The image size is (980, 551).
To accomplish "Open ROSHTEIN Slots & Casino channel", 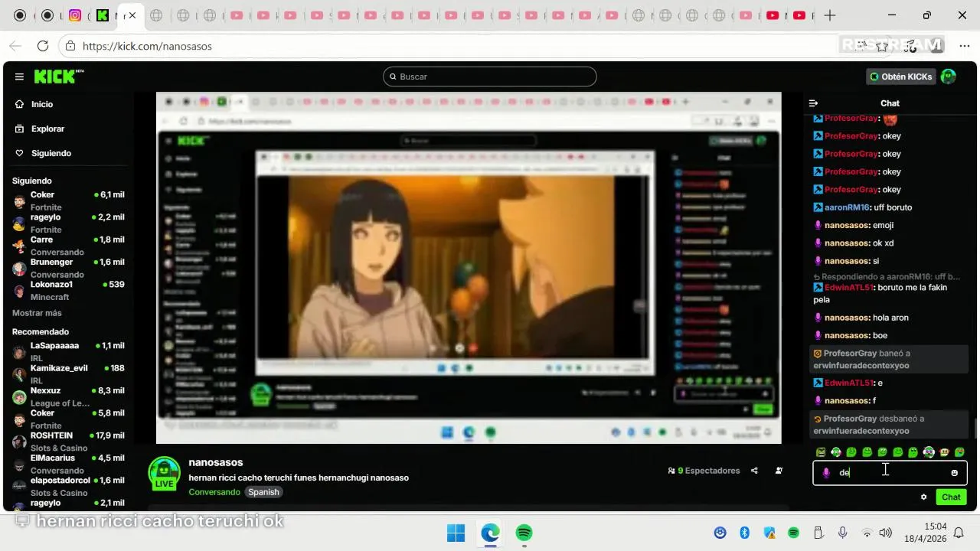I will coord(67,442).
